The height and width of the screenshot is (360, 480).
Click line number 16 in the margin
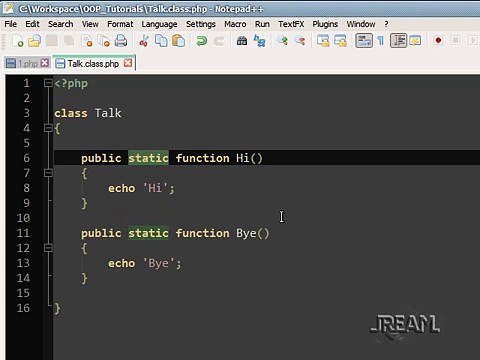[23, 308]
